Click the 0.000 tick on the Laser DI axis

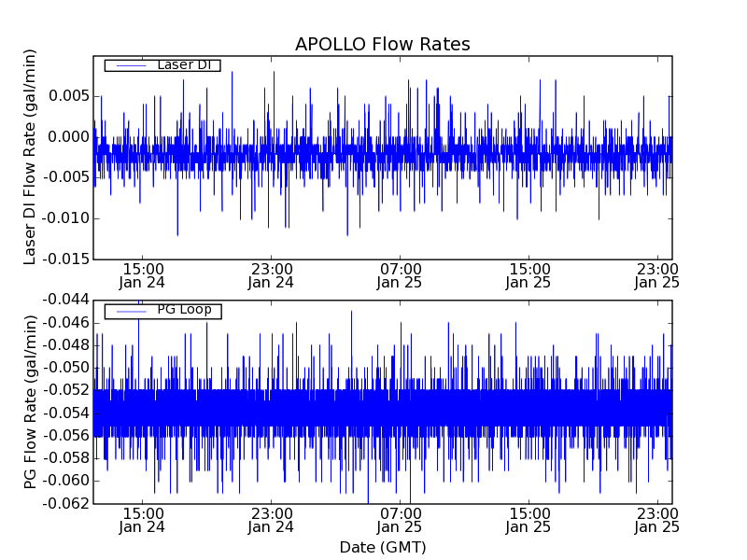click(x=69, y=137)
